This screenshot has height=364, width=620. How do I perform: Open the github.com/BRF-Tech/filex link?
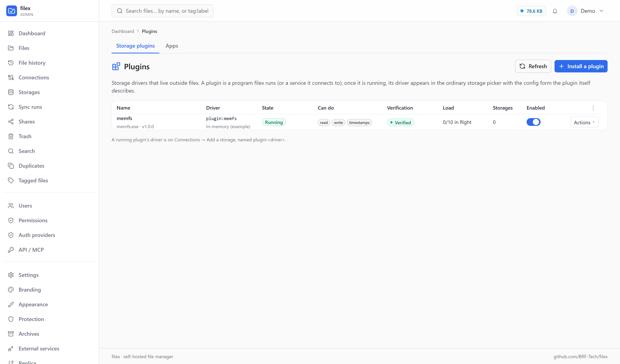pyautogui.click(x=580, y=357)
